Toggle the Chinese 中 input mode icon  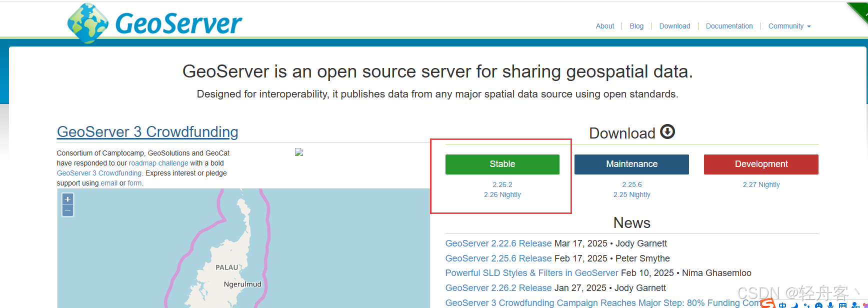(x=782, y=304)
